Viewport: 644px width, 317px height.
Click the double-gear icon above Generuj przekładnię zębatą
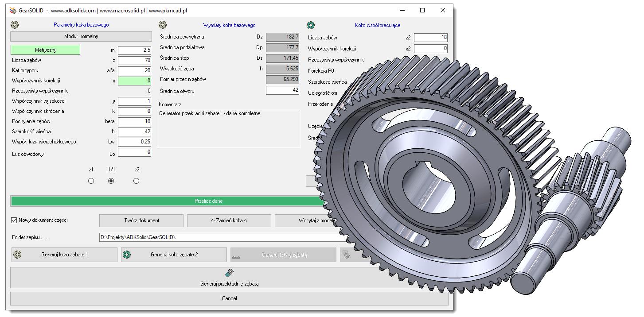(229, 274)
